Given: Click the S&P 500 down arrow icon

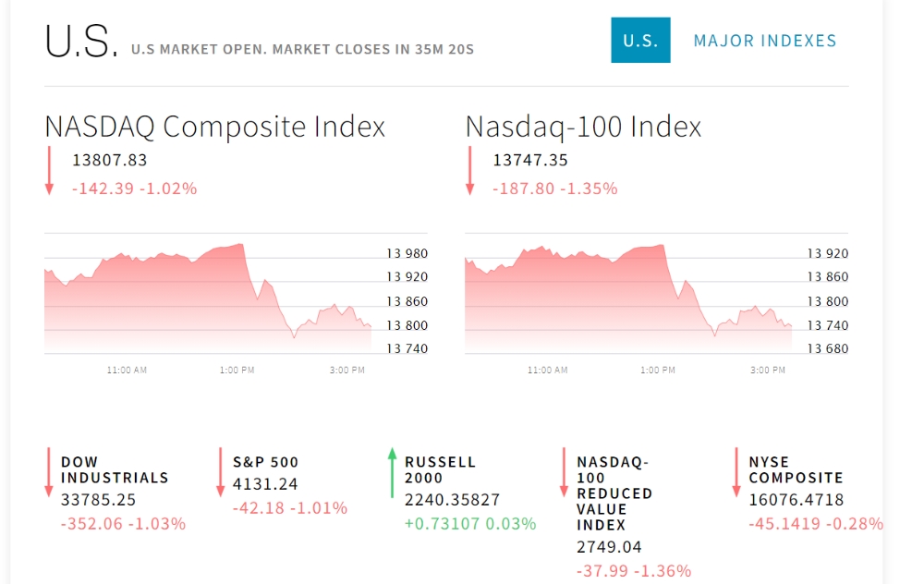Looking at the screenshot, I should tap(221, 472).
